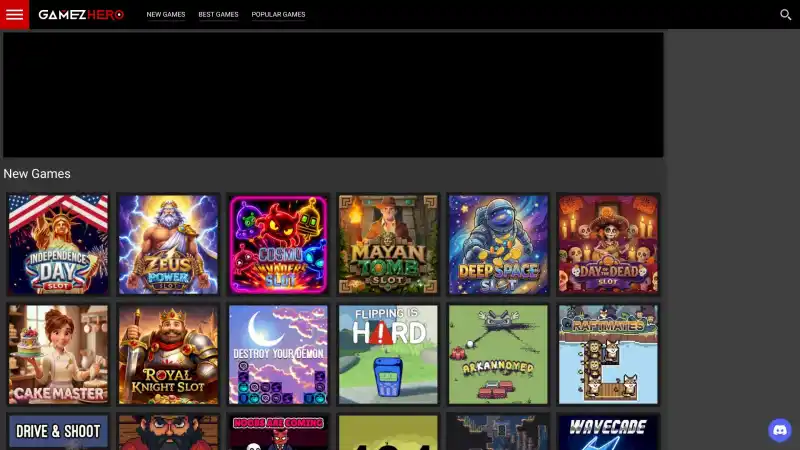This screenshot has width=800, height=450.
Task: Open the Discord chat bubble icon
Action: [x=780, y=430]
